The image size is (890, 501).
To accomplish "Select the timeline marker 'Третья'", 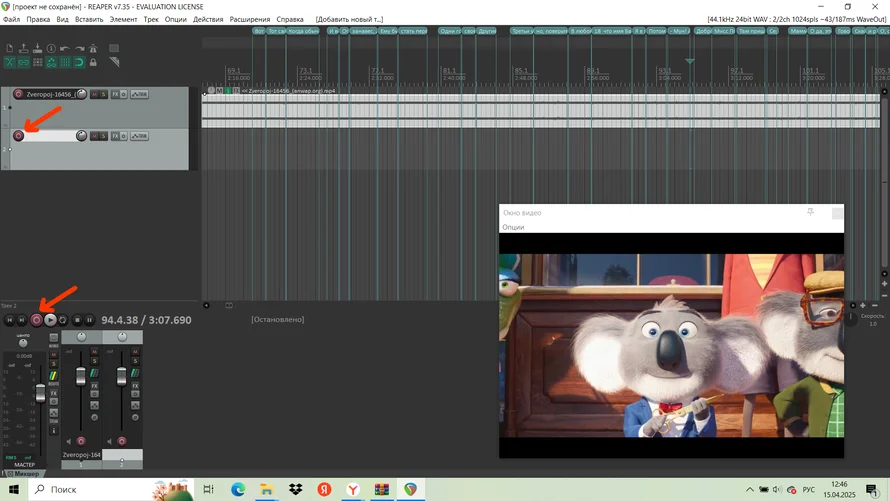I will point(520,31).
